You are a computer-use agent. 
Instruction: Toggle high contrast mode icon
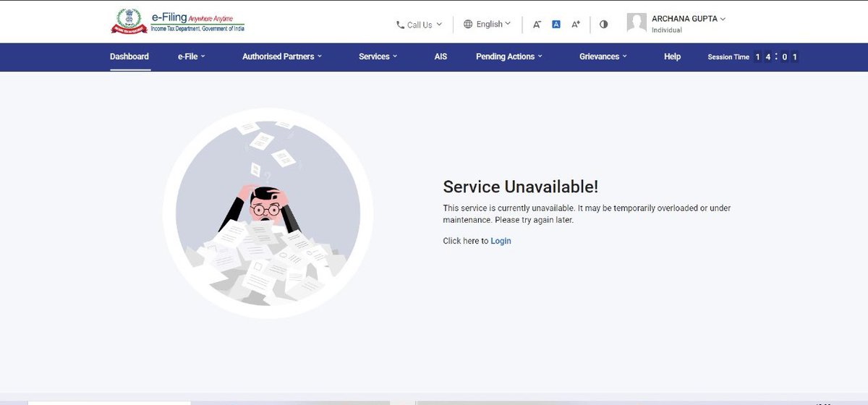(x=604, y=24)
